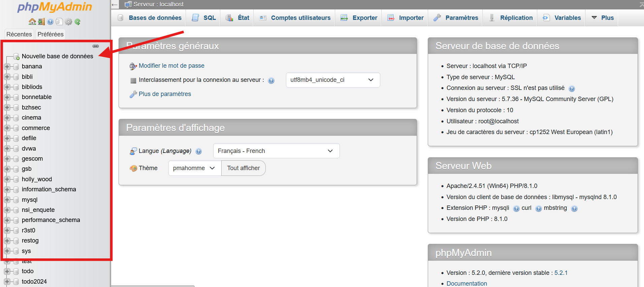644x287 pixels.
Task: Click the language flag icon
Action: coord(133,151)
